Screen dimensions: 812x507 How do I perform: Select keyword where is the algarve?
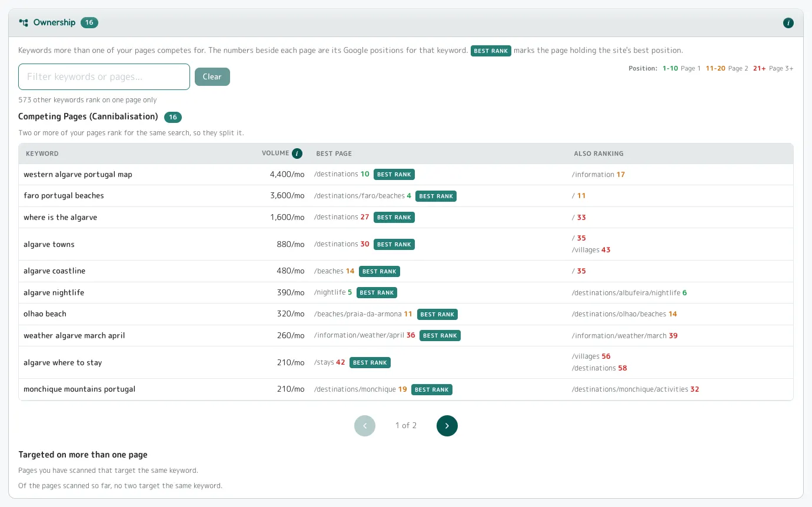click(x=60, y=218)
